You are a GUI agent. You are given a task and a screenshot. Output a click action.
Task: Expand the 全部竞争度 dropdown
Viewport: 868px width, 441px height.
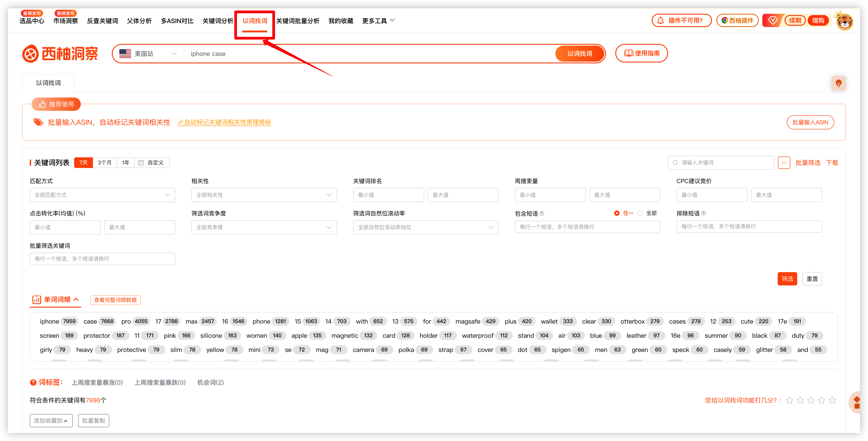[264, 227]
